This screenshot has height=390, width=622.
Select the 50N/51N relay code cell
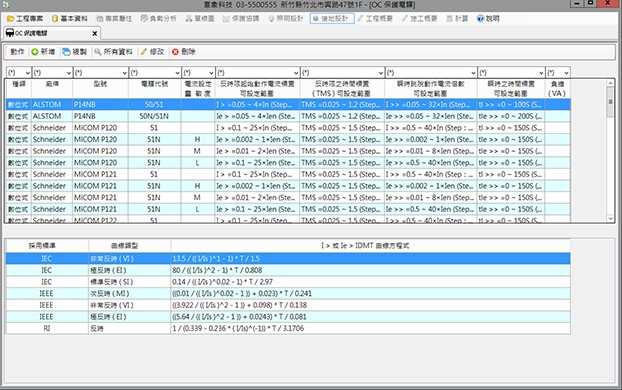click(154, 116)
